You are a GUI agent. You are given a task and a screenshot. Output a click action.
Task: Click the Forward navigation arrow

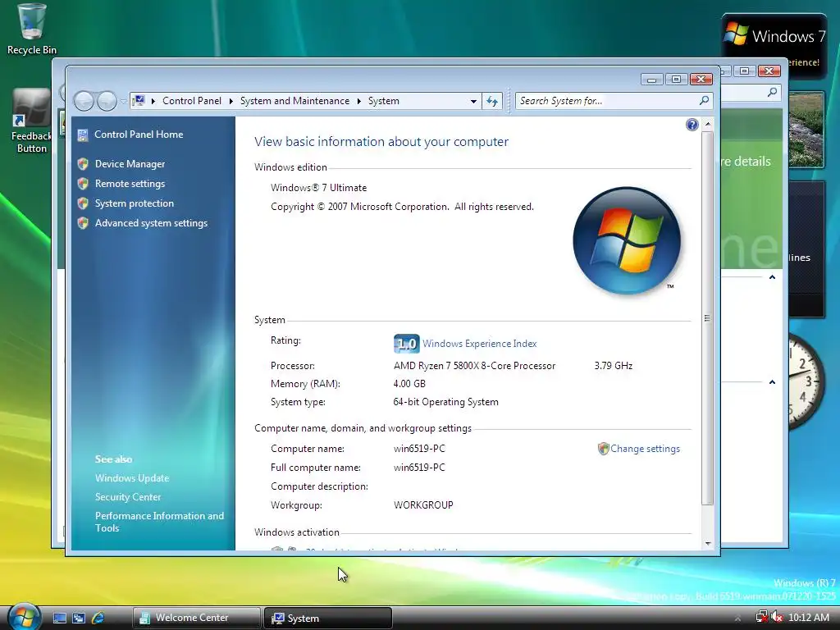coord(107,101)
